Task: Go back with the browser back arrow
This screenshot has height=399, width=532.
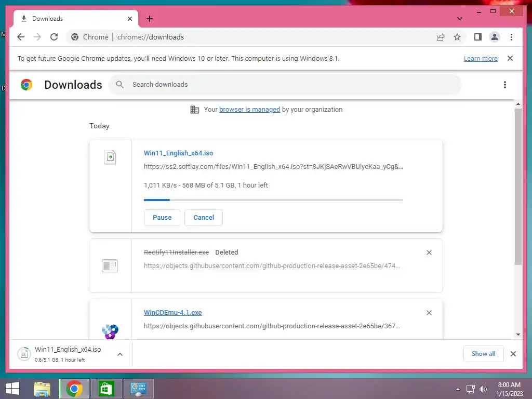Action: click(x=21, y=37)
